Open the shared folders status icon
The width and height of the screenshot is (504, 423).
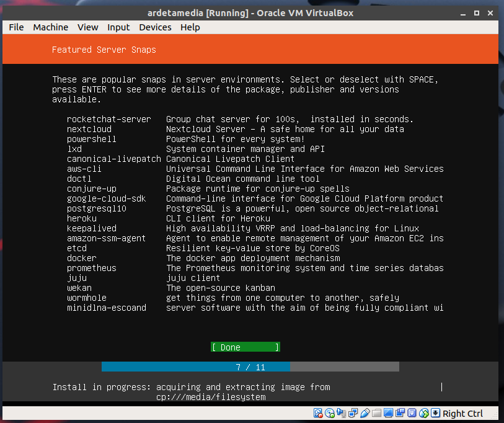click(x=377, y=414)
